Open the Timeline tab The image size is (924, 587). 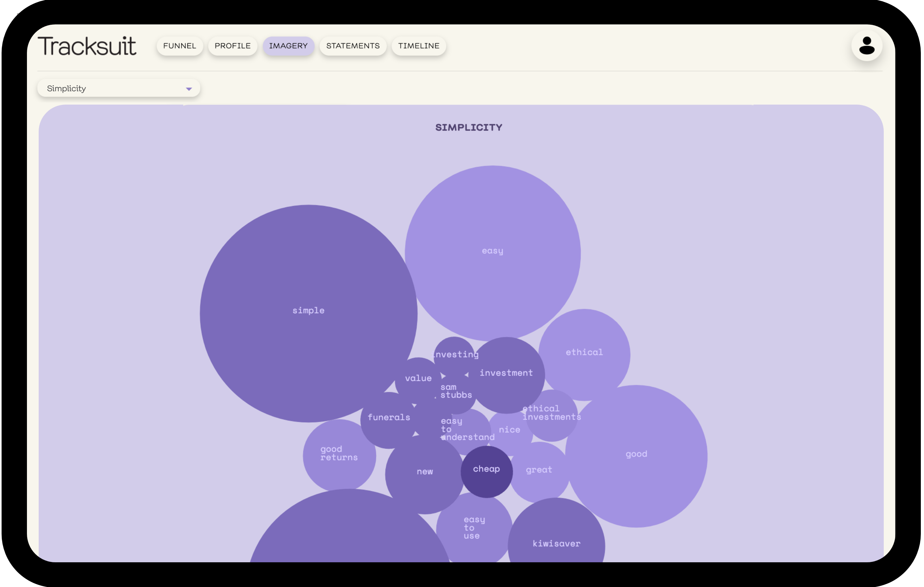pos(418,46)
